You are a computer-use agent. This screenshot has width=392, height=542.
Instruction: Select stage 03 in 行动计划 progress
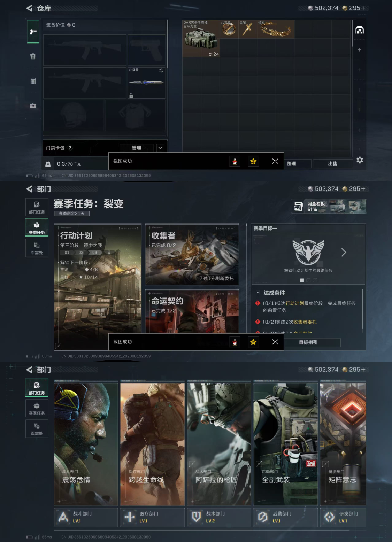(x=95, y=253)
